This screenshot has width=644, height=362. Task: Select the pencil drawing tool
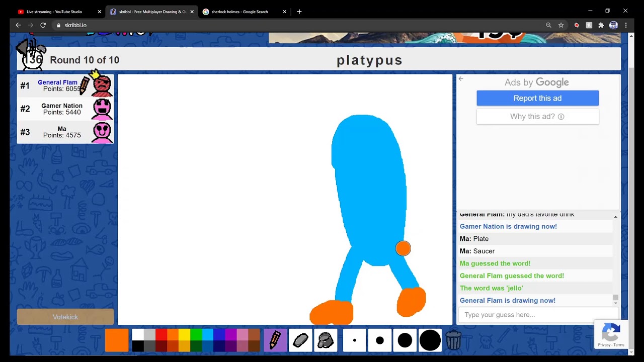tap(275, 340)
